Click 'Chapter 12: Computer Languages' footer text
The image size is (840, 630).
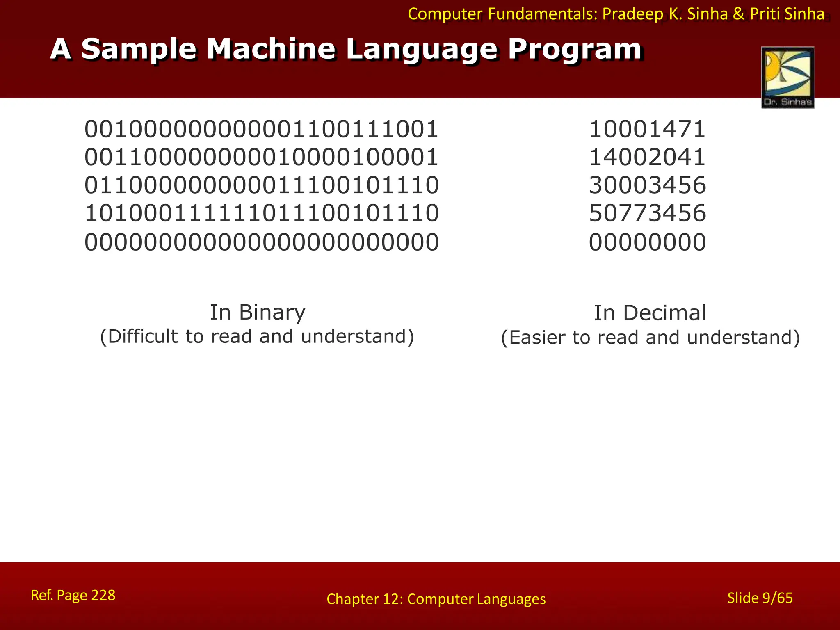[436, 599]
